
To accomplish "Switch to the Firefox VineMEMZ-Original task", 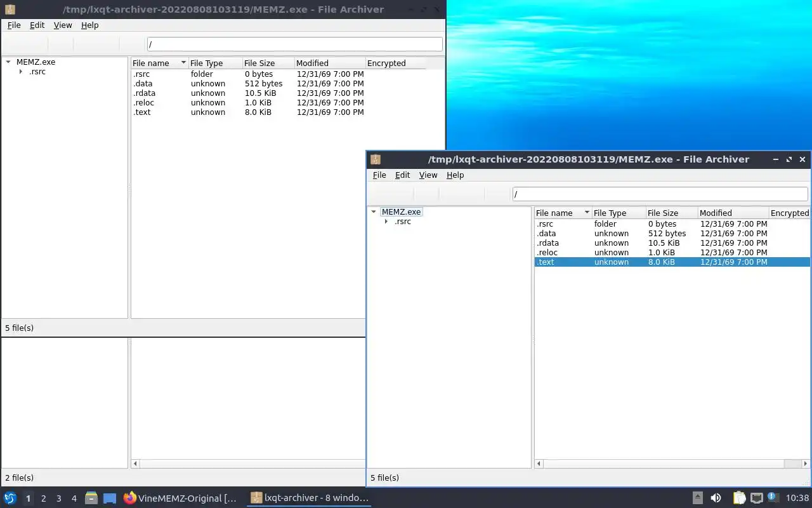I will pos(180,498).
